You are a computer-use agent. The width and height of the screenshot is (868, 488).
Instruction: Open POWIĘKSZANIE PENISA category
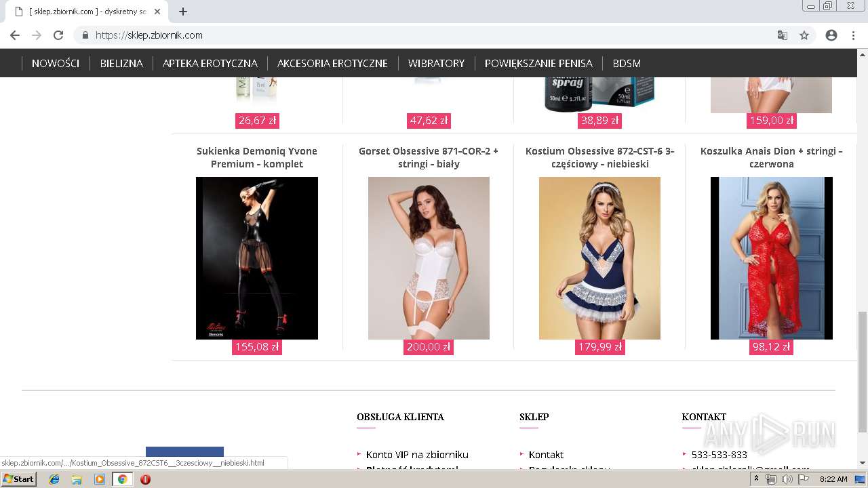point(538,63)
